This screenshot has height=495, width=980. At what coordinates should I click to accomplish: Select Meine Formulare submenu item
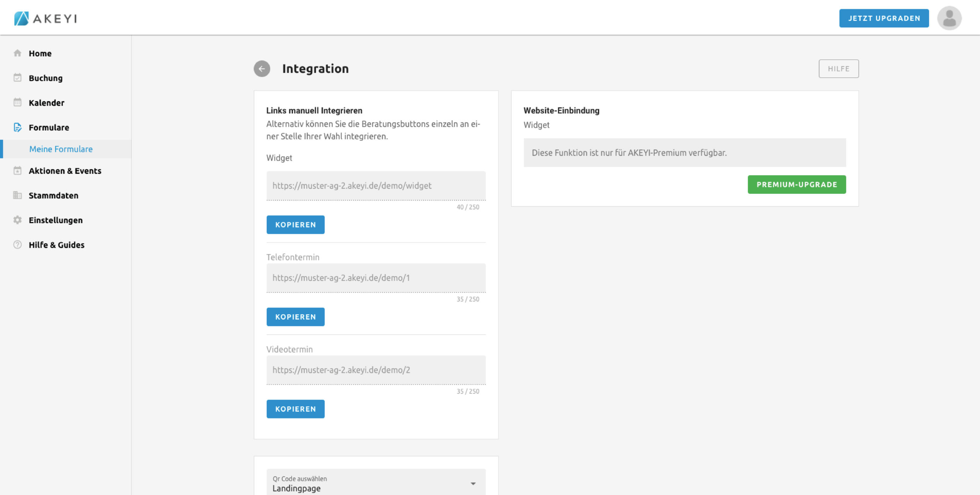click(61, 149)
